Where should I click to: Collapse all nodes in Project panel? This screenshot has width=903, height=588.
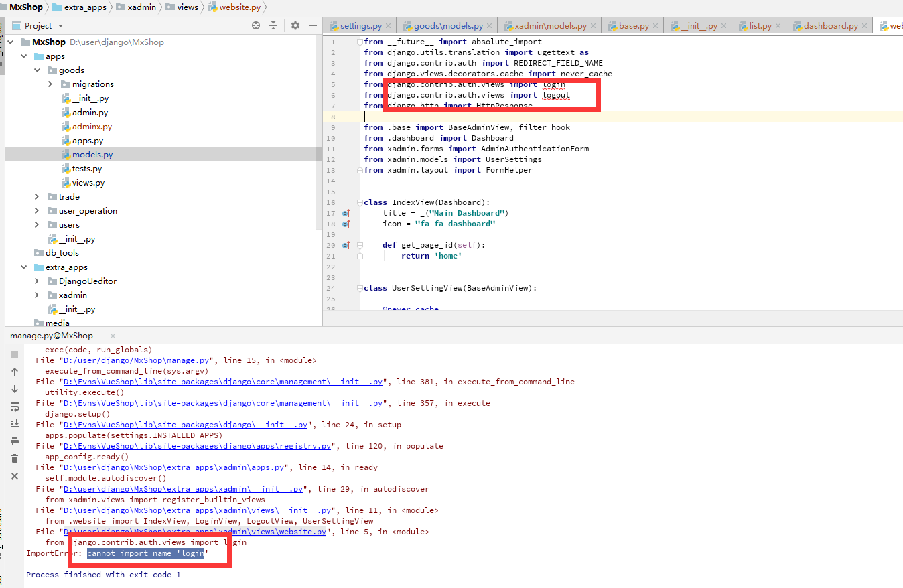[273, 25]
